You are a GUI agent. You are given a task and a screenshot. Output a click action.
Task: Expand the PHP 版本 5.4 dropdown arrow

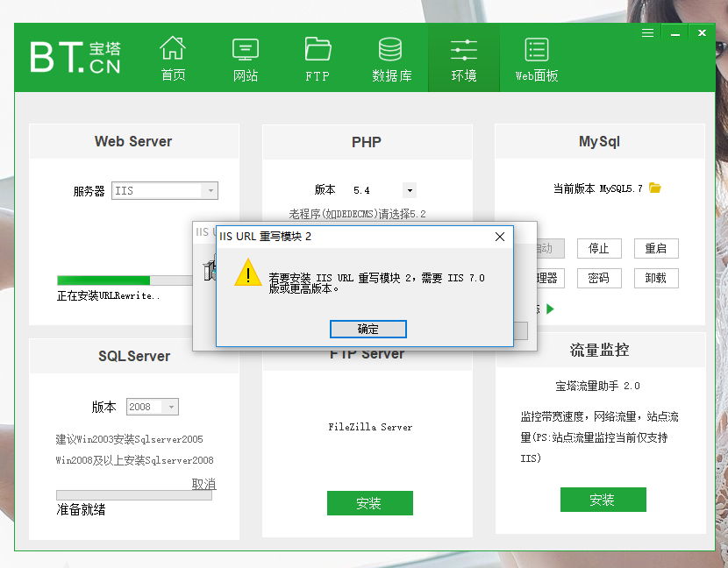tap(410, 190)
